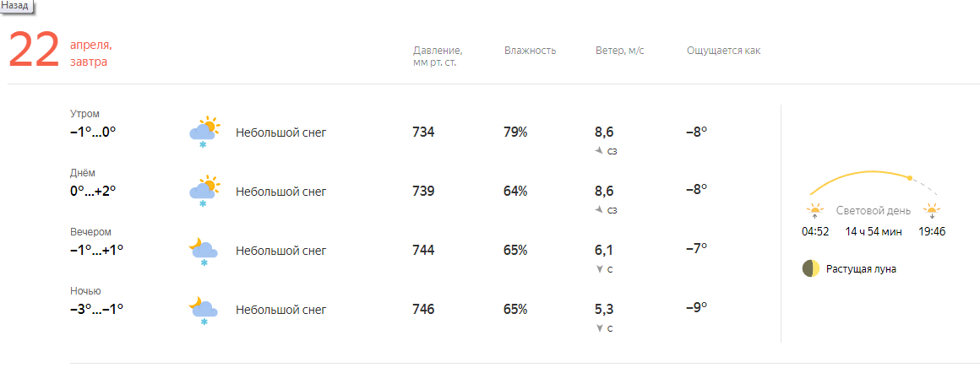Viewport: 980px width, 373px height.
Task: Click the Утром row label
Action: [84, 114]
